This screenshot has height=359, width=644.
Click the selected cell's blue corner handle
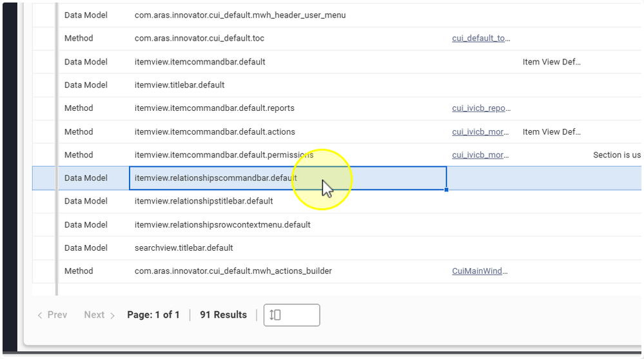446,189
